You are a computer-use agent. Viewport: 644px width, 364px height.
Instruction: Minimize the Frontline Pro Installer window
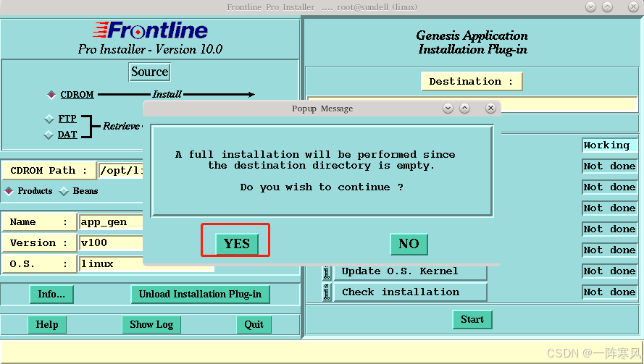coord(590,7)
